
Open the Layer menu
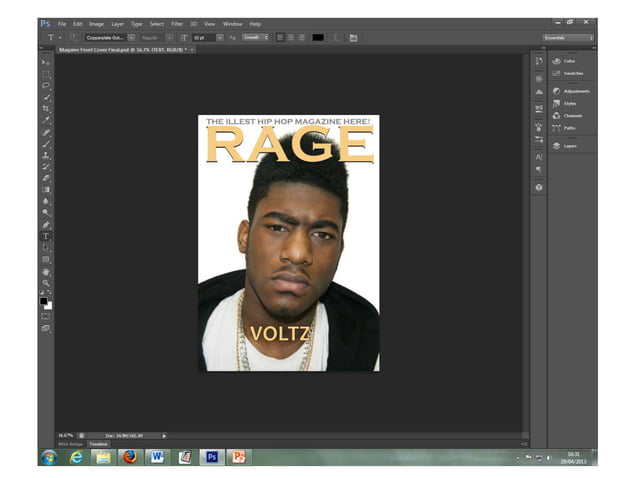point(118,23)
